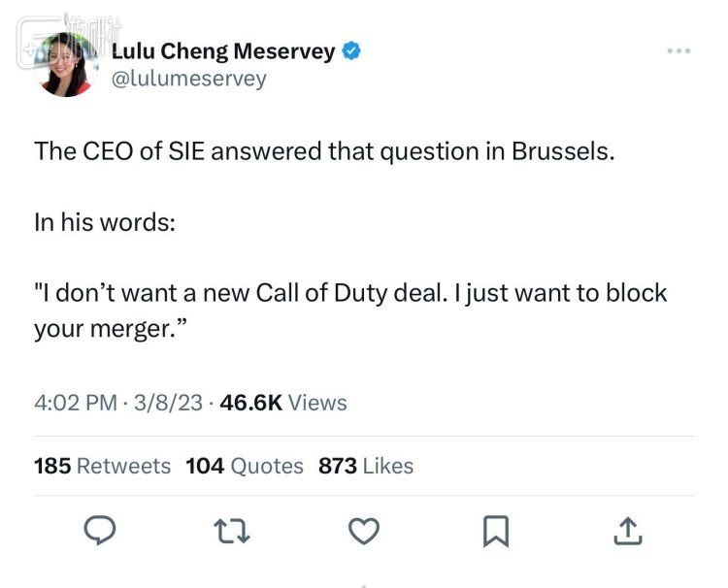Screen dimensions: 728x588
Task: Open the @lulumeservey handle link
Action: [189, 80]
